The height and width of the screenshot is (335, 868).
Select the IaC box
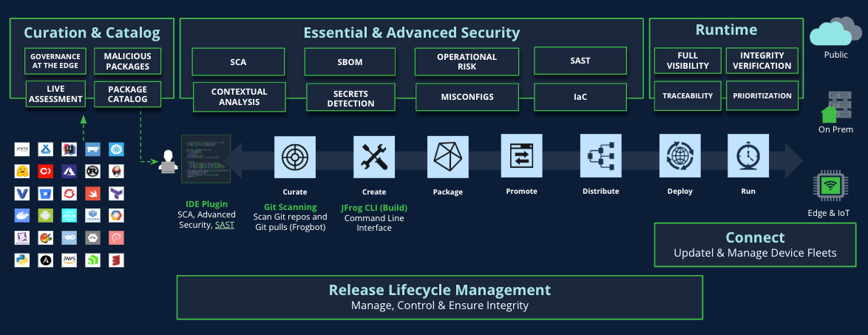tap(580, 97)
